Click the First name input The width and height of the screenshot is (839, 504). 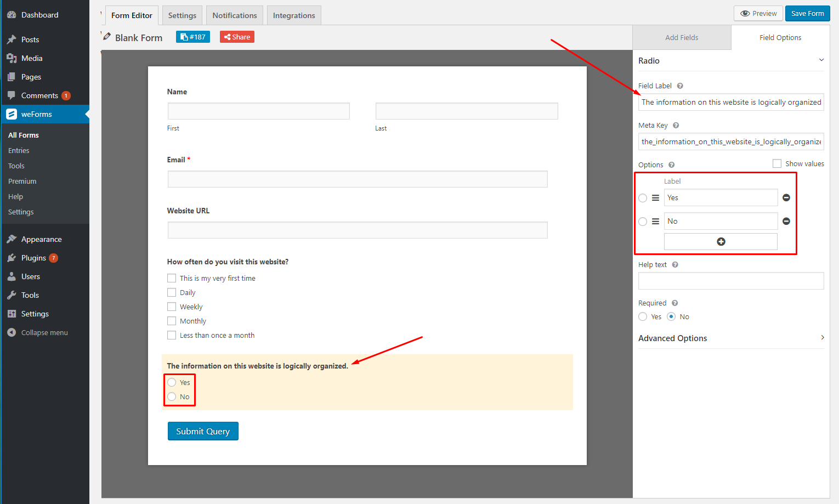[x=259, y=111]
